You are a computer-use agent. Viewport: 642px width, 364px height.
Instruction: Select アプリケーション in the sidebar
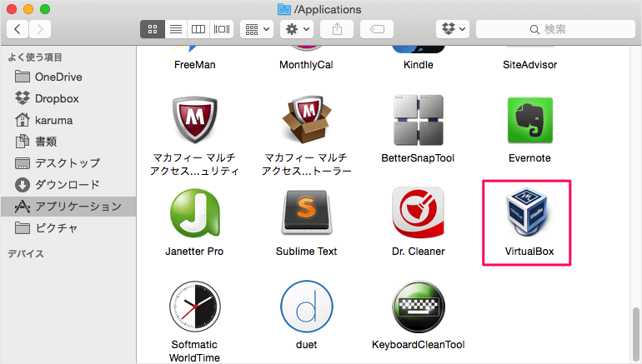pyautogui.click(x=68, y=207)
